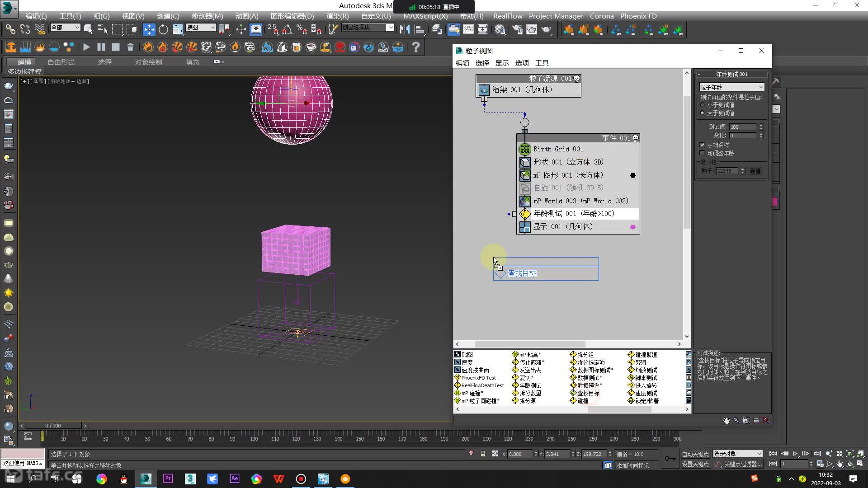Click the zoom magnifier tool in Particle View
Screen dimensions: 868x488
[736, 421]
